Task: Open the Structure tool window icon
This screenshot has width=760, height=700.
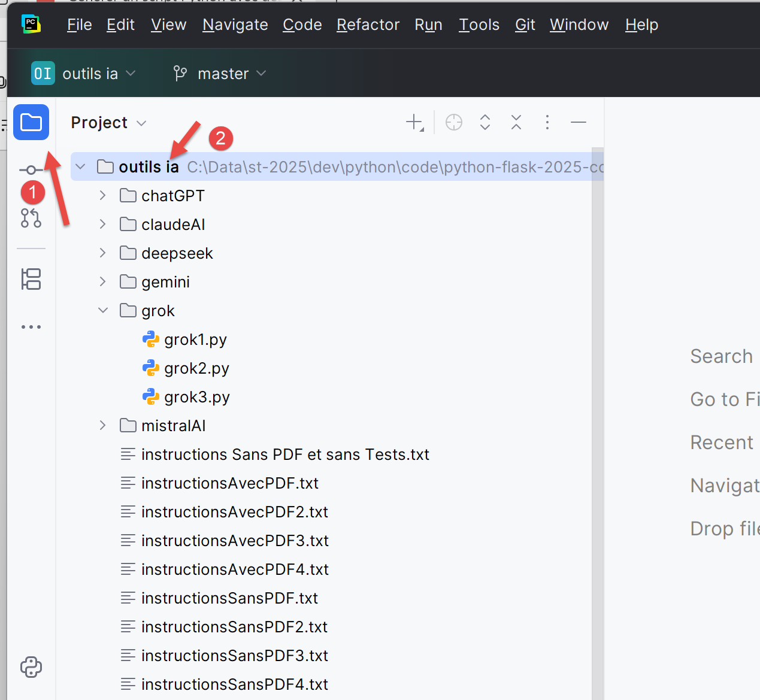Action: tap(31, 279)
